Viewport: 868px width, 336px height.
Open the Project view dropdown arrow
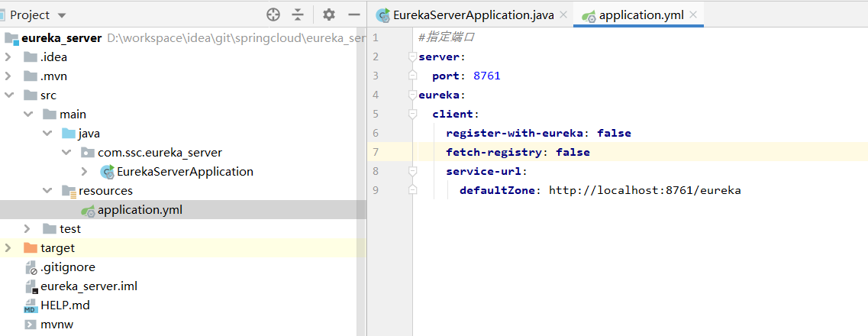(x=61, y=15)
